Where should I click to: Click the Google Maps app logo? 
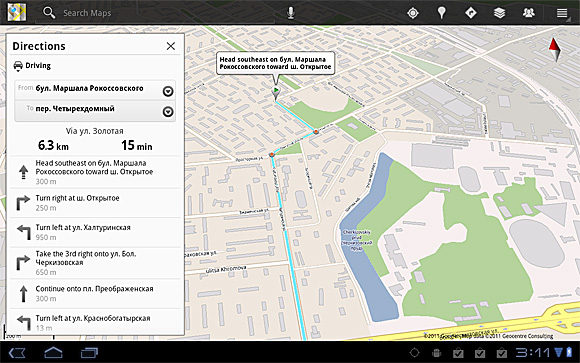(x=17, y=12)
